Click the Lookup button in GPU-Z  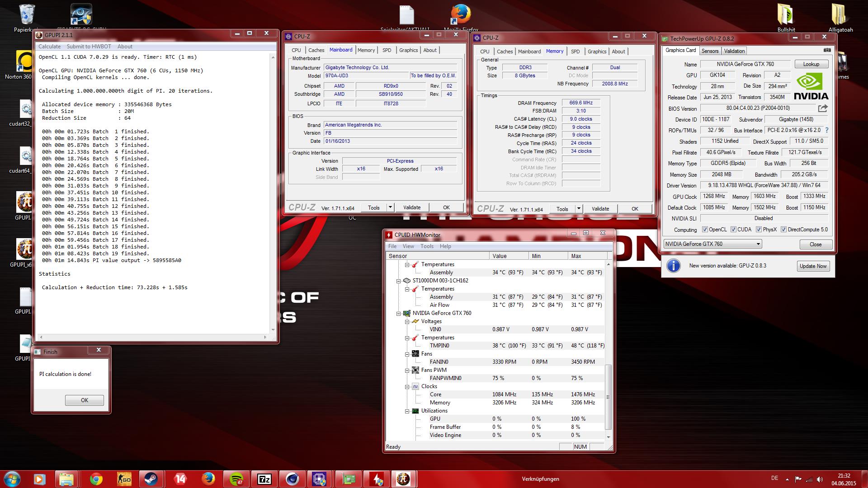pos(811,64)
